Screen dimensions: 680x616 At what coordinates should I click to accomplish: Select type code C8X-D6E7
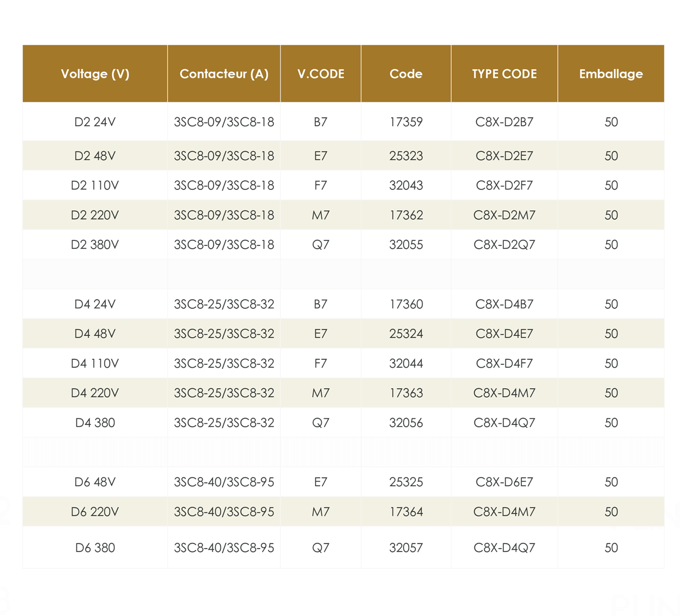pos(504,482)
